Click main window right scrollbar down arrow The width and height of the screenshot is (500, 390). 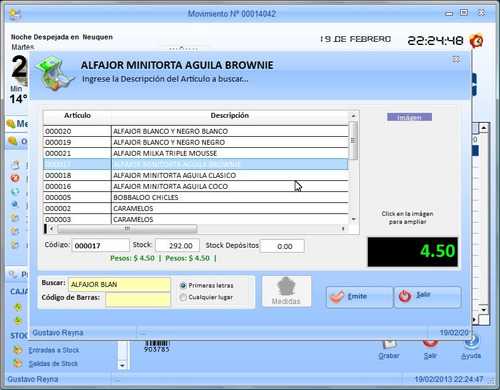coord(484,310)
